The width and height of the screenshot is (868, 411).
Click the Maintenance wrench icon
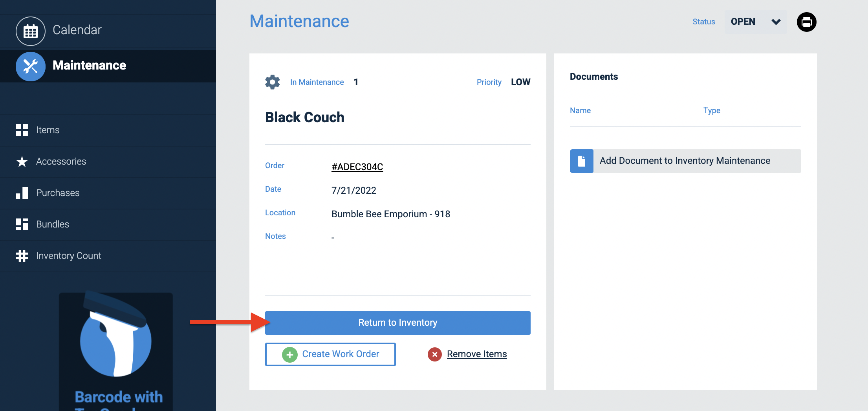click(x=30, y=66)
